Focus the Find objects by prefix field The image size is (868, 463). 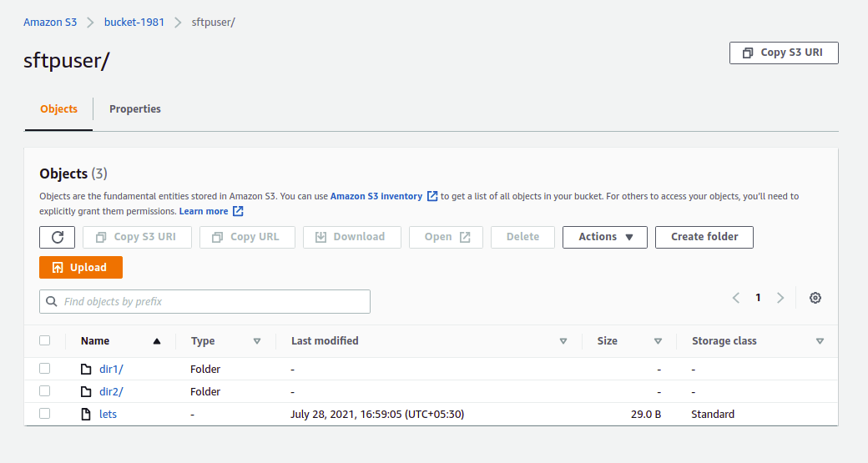pyautogui.click(x=204, y=301)
